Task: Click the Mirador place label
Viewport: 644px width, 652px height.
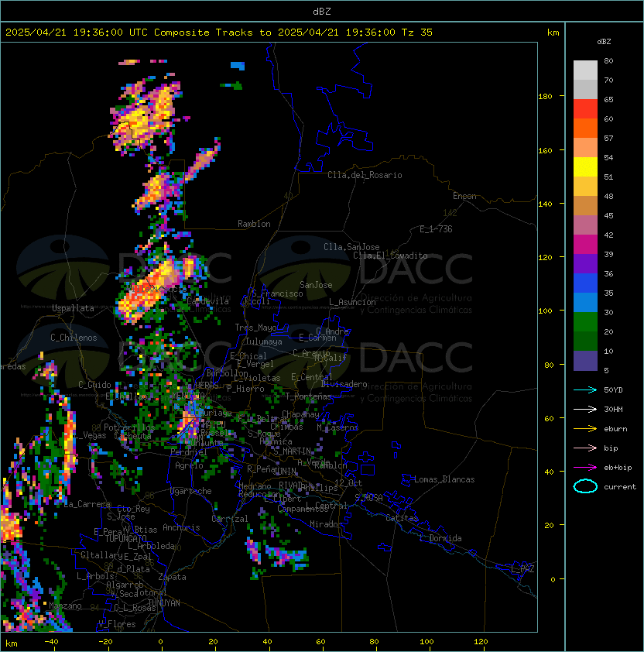Action: [327, 524]
